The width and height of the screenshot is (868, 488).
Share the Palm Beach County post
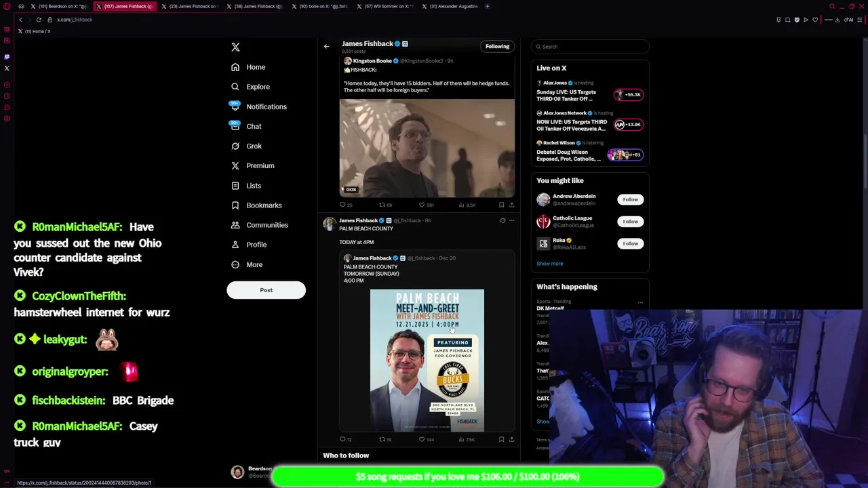(511, 439)
